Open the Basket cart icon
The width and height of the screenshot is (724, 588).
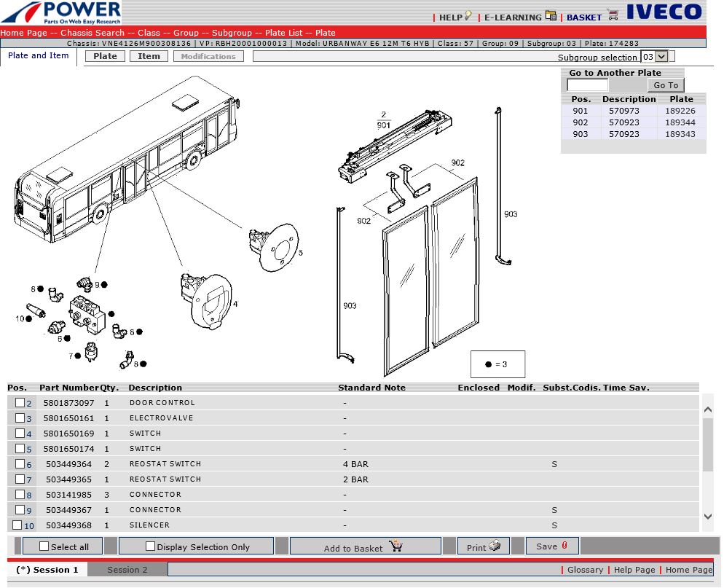click(x=613, y=15)
